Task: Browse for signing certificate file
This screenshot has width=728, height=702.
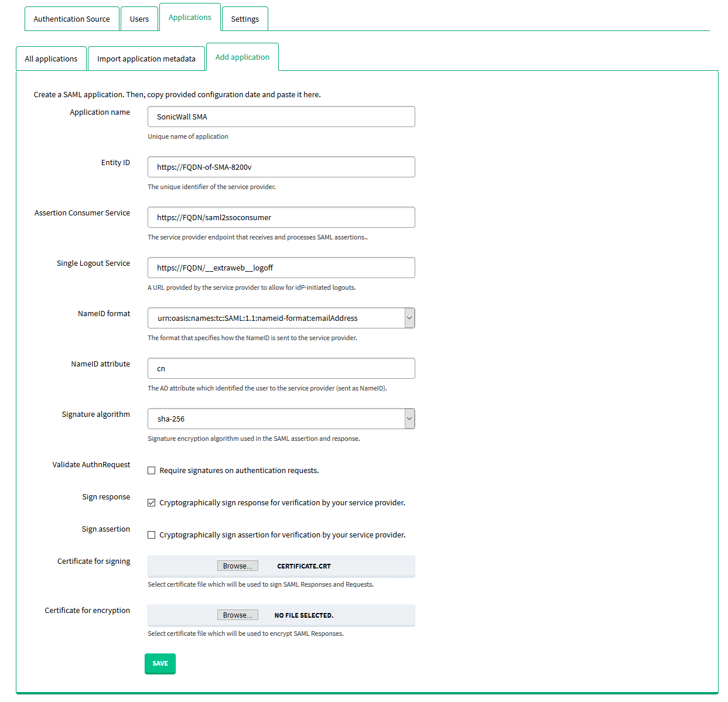Action: [237, 566]
